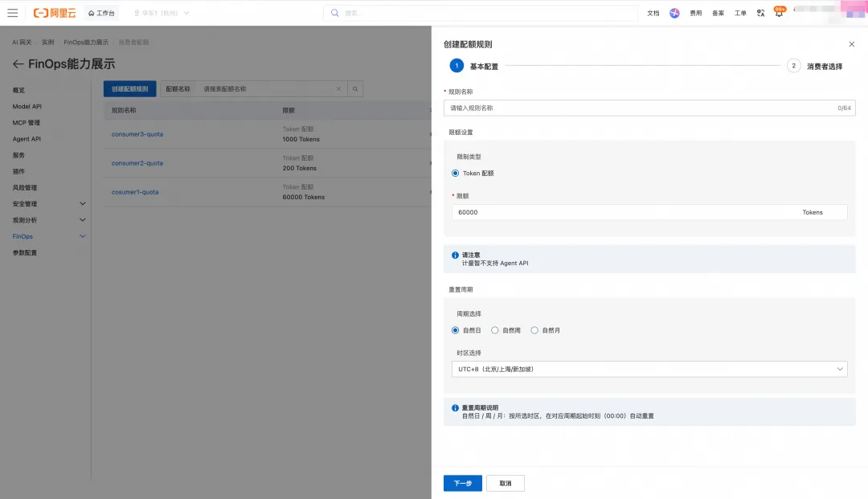This screenshot has width=868, height=499.
Task: Open 服务 in the sidebar
Action: (18, 155)
